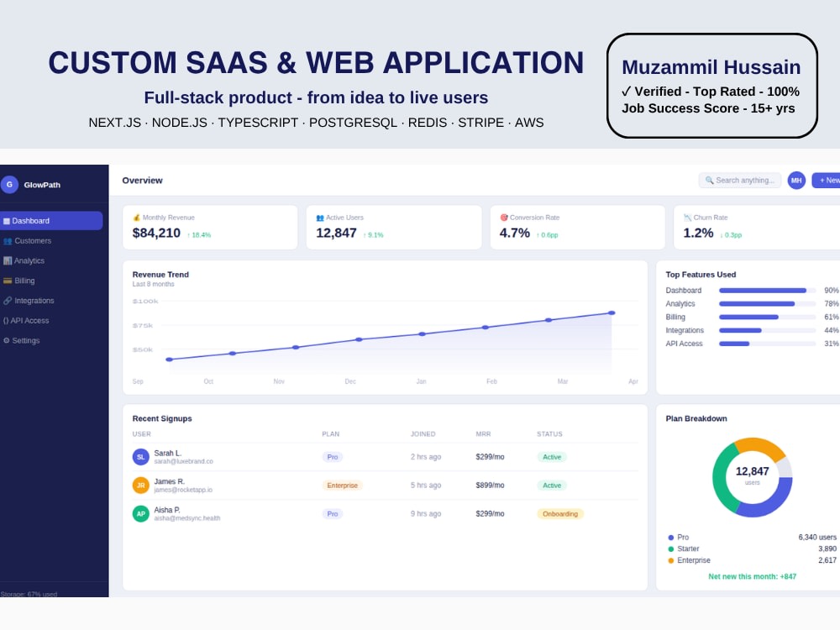This screenshot has width=840, height=630.
Task: Click the Active Users people icon
Action: [x=320, y=218]
